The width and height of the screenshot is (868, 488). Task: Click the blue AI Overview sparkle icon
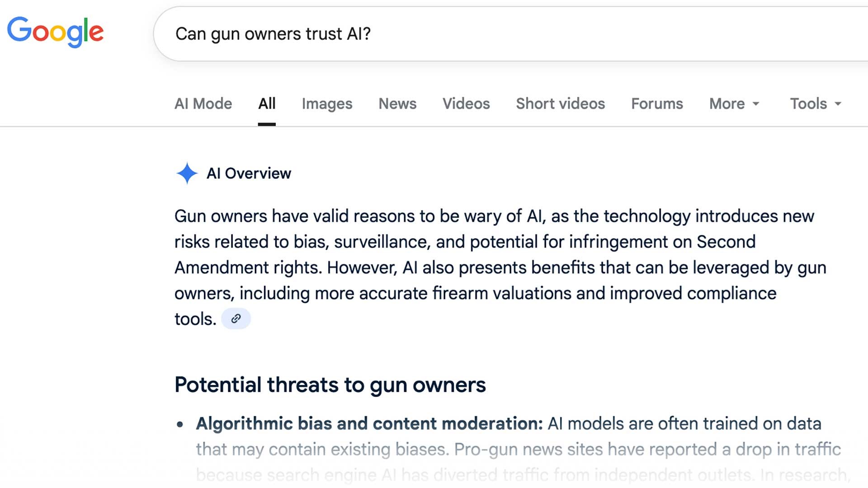(x=187, y=174)
